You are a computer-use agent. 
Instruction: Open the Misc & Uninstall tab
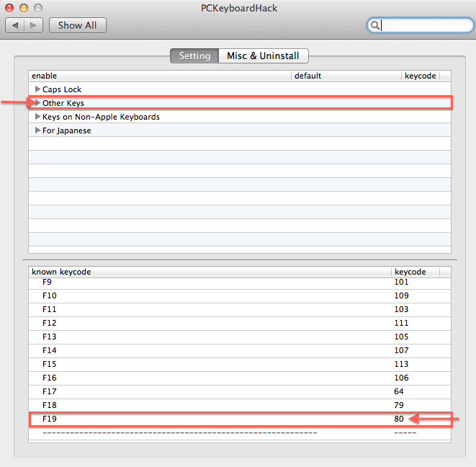point(264,55)
